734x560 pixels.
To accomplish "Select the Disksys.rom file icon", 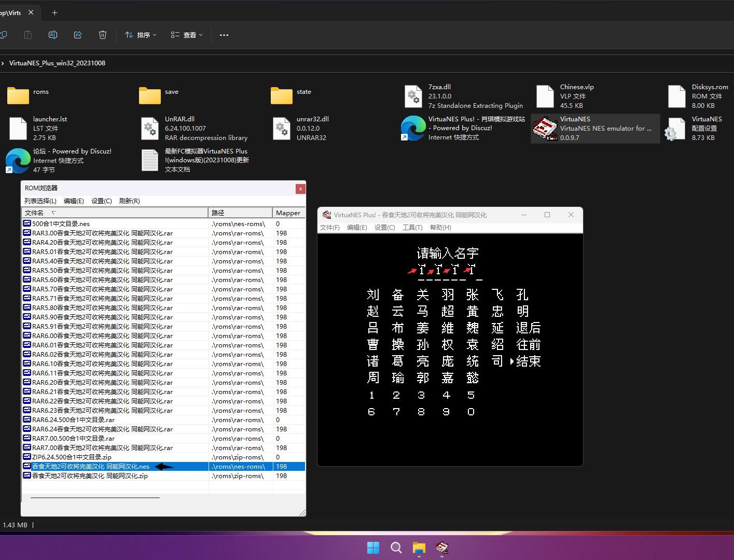I will tap(677, 96).
